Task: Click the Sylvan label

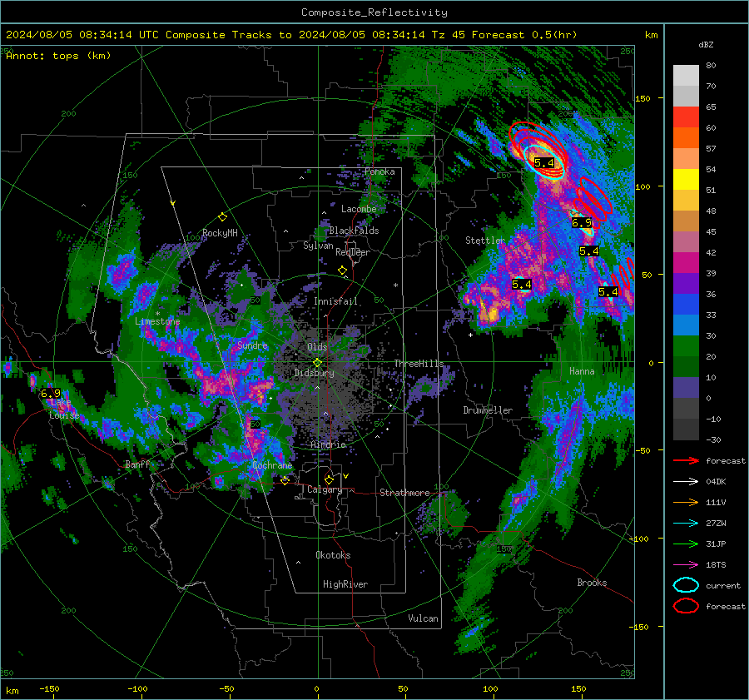Action: point(318,246)
